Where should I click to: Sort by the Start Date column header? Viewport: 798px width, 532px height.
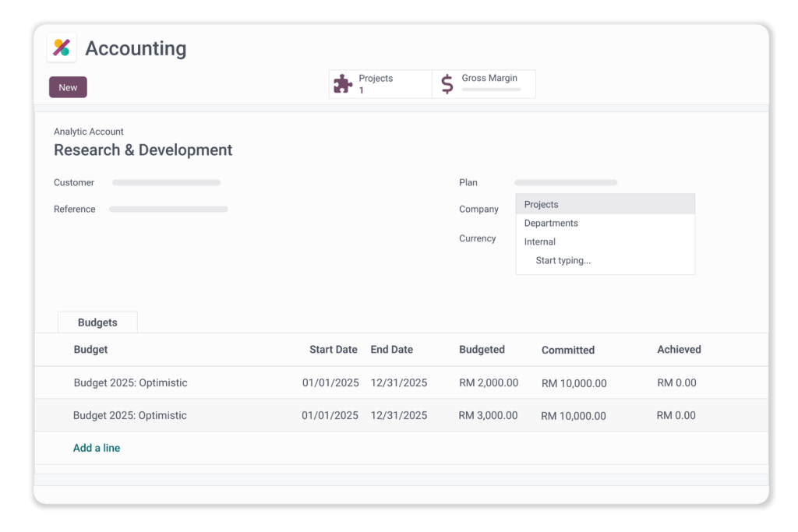(333, 350)
